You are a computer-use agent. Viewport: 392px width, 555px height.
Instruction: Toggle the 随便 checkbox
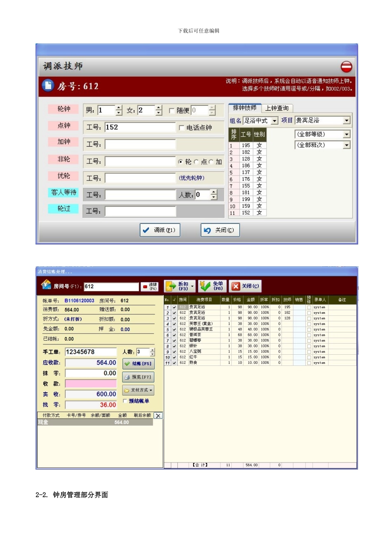coord(172,111)
